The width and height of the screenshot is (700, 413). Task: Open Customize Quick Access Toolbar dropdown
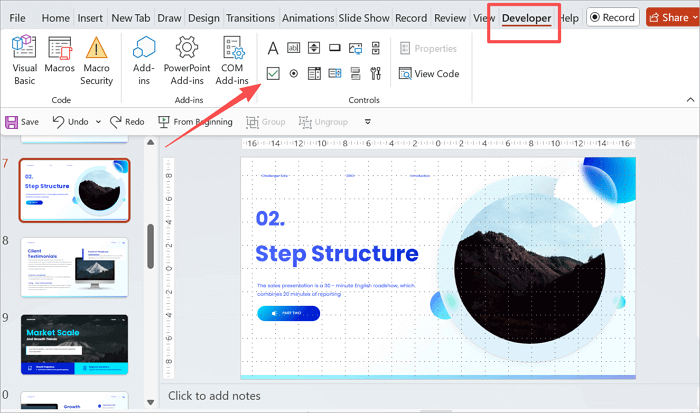(x=368, y=121)
